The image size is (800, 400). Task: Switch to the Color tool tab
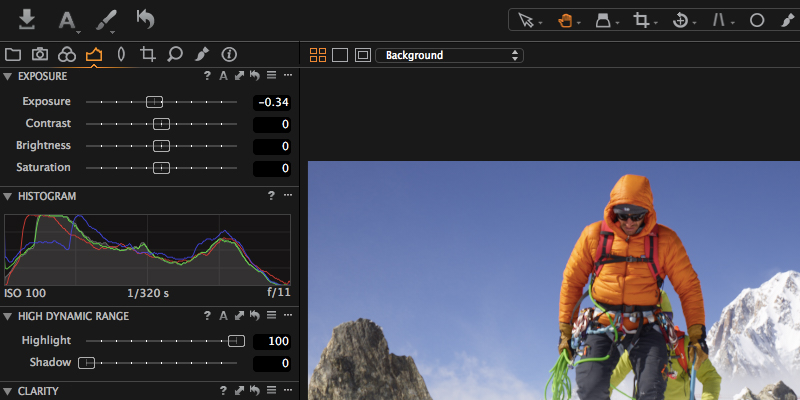[x=67, y=54]
